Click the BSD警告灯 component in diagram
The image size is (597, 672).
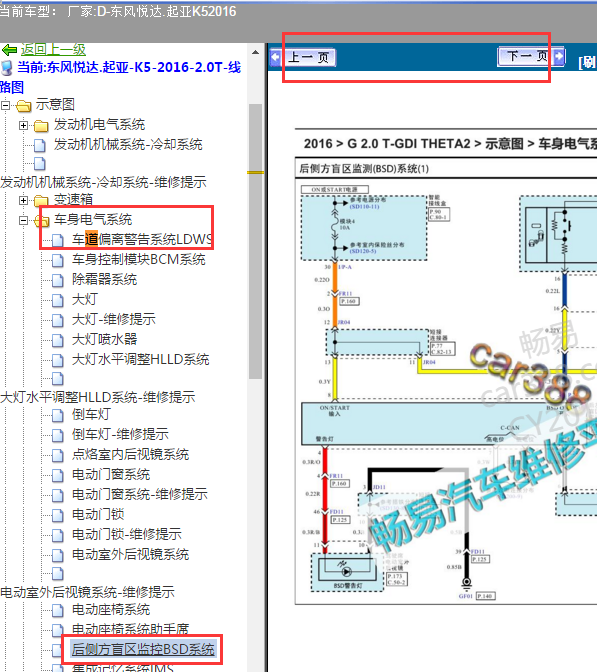click(x=347, y=573)
